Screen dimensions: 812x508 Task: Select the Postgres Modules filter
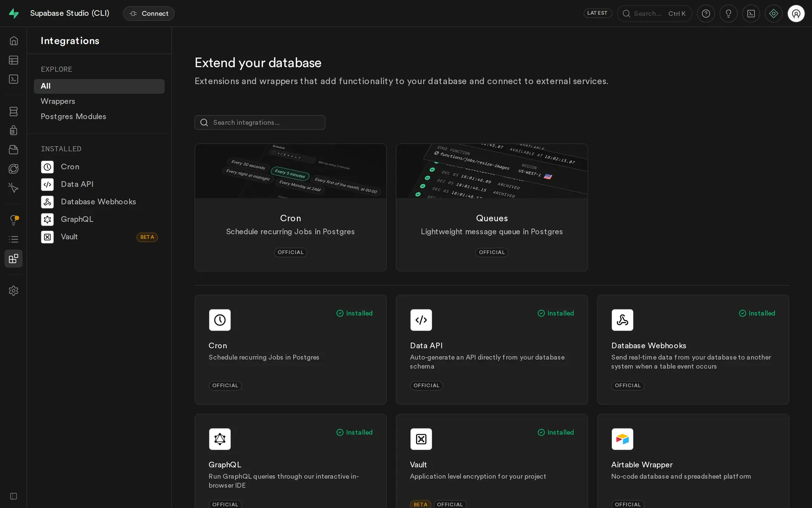coord(99,116)
